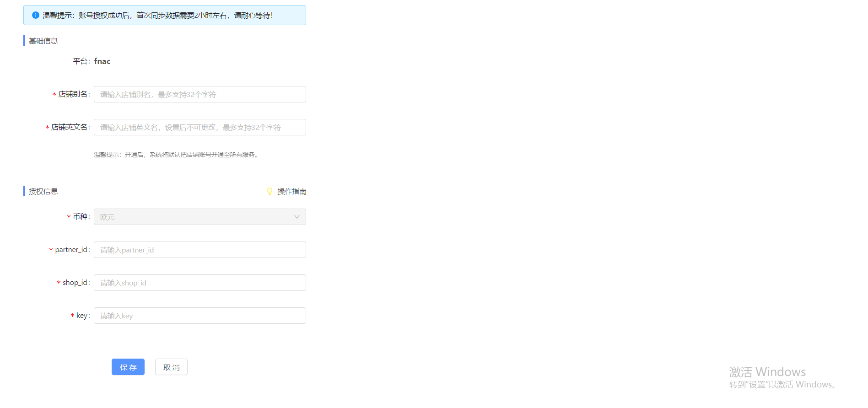Click the 保存 save button
Viewport: 868px width, 408px height.
pyautogui.click(x=128, y=367)
